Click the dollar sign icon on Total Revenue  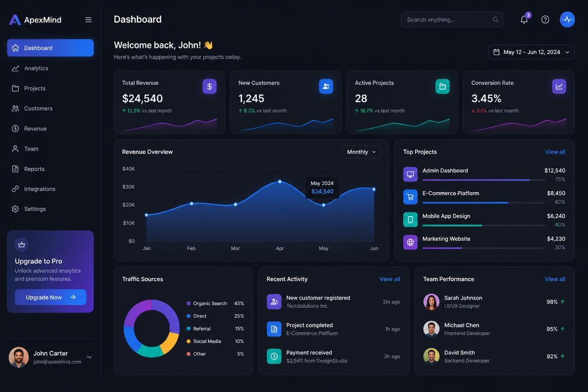coord(209,87)
